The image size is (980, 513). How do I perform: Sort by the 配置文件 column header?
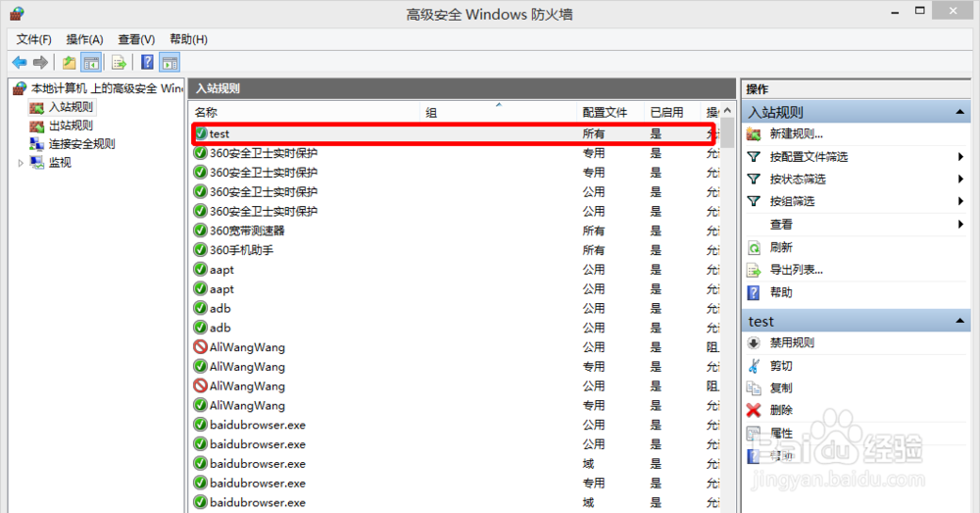(611, 113)
